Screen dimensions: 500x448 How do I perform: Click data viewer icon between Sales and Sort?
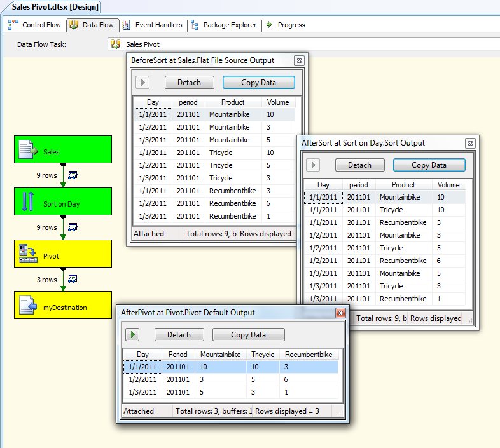(73, 175)
